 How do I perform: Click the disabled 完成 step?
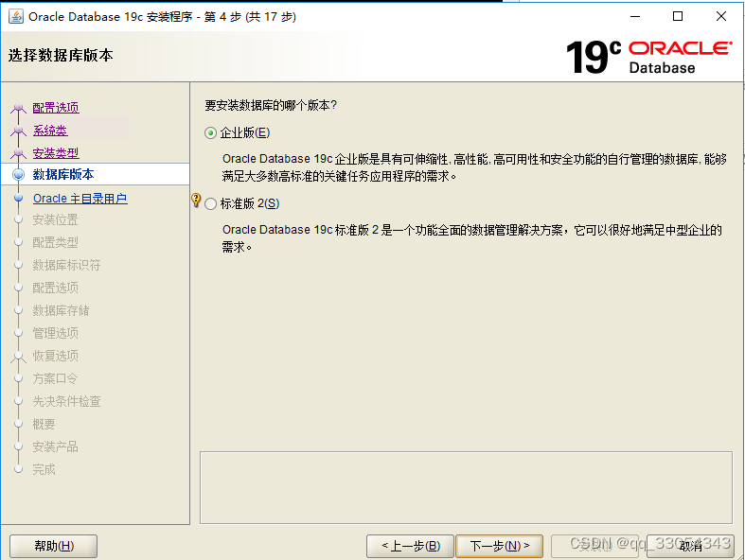[x=44, y=469]
